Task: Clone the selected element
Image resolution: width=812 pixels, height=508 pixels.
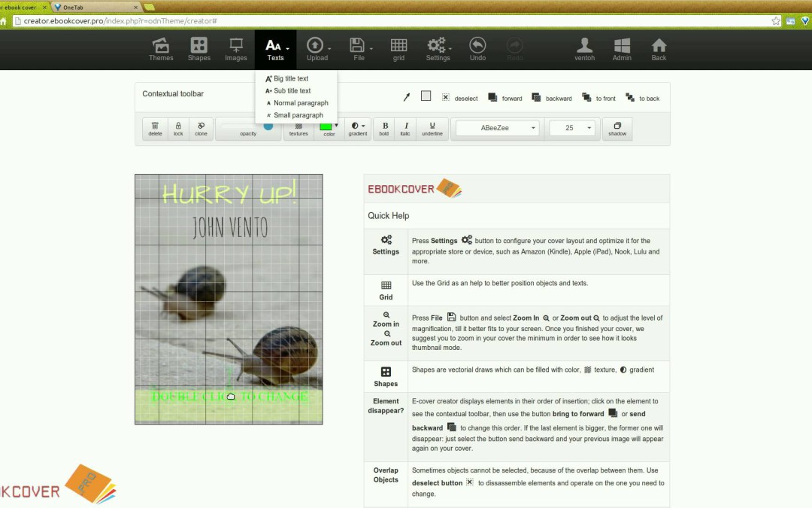Action: coord(201,129)
